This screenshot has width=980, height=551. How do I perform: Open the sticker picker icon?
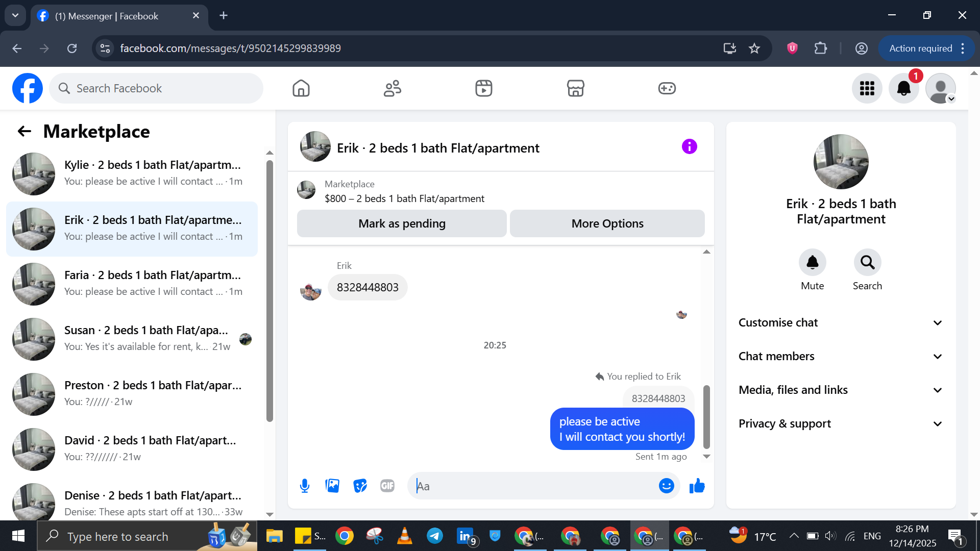(x=360, y=486)
